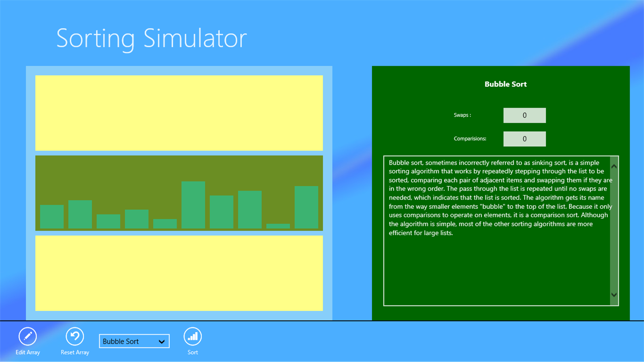Click the chevron on the algorithm selector
The width and height of the screenshot is (644, 362).
tap(161, 341)
